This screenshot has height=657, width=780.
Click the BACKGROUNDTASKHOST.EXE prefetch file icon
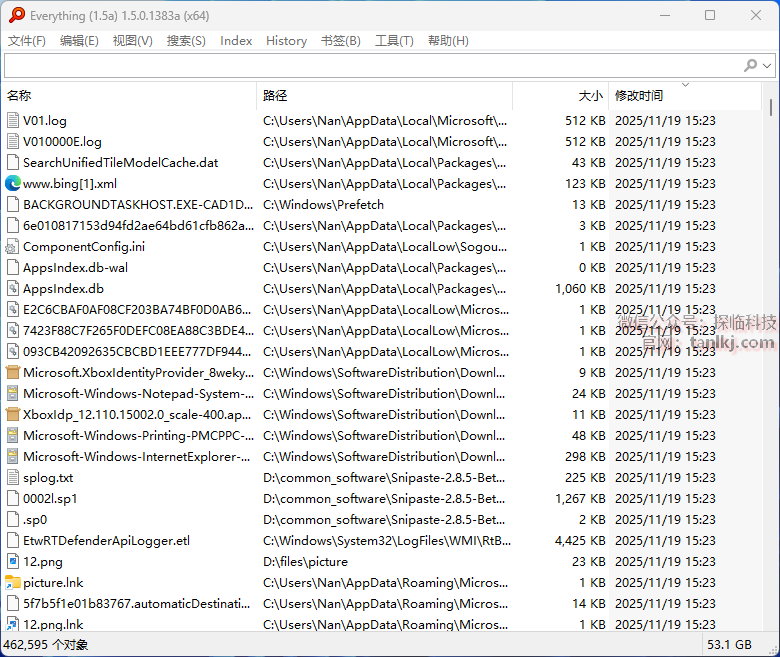coord(13,204)
